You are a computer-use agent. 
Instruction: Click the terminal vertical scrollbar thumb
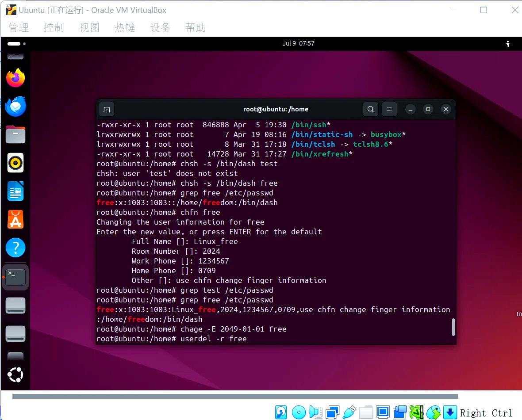(x=453, y=327)
